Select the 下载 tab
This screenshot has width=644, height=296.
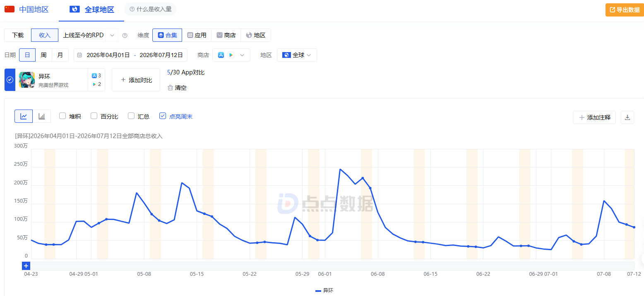click(18, 35)
